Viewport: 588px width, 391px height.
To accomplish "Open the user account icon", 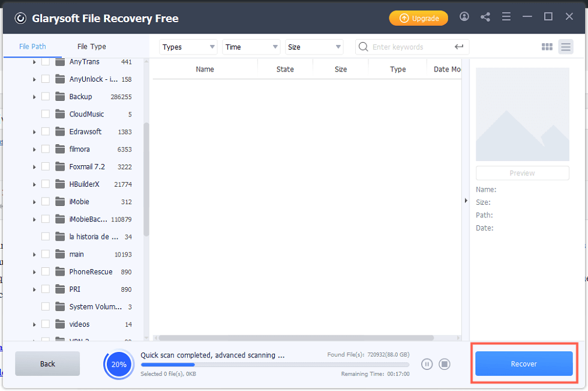I will (x=464, y=16).
